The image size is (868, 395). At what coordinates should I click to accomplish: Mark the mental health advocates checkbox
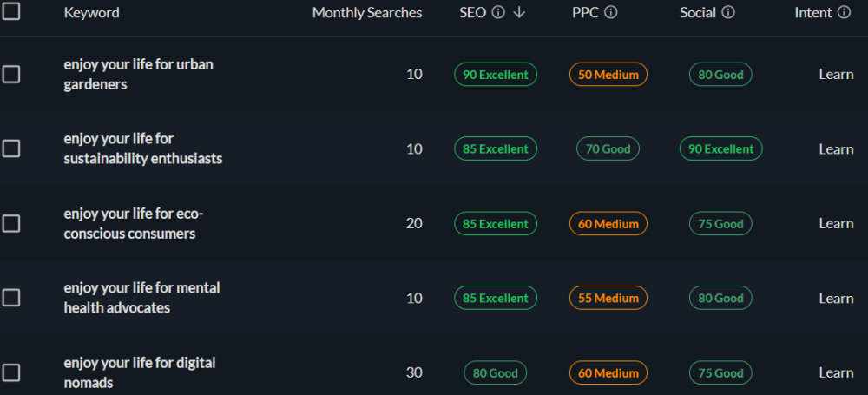(11, 299)
